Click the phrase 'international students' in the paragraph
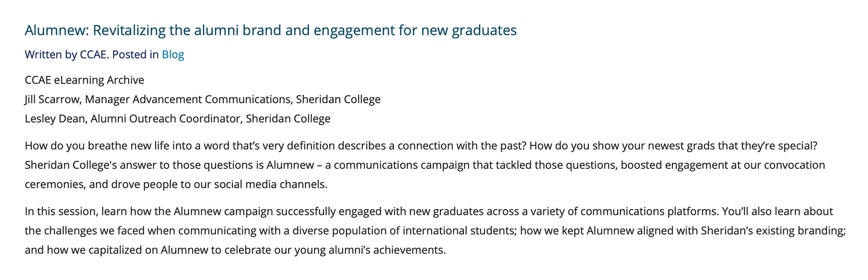The height and width of the screenshot is (280, 868). (459, 231)
